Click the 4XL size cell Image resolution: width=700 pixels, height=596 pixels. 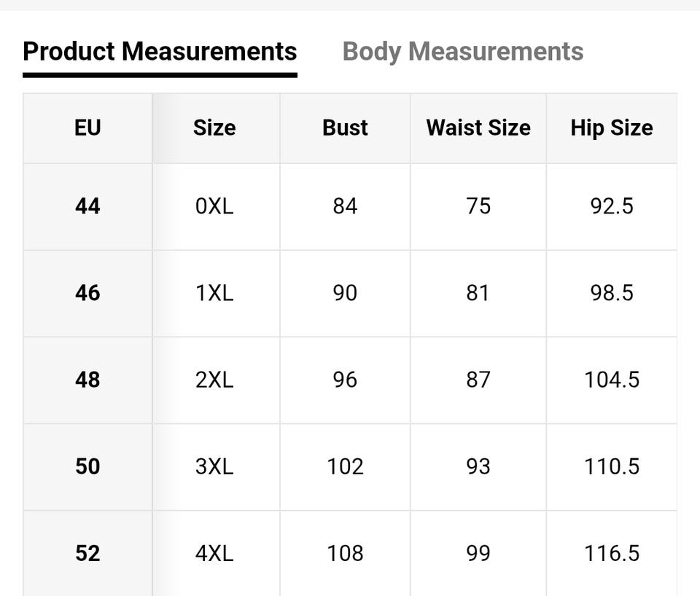214,553
